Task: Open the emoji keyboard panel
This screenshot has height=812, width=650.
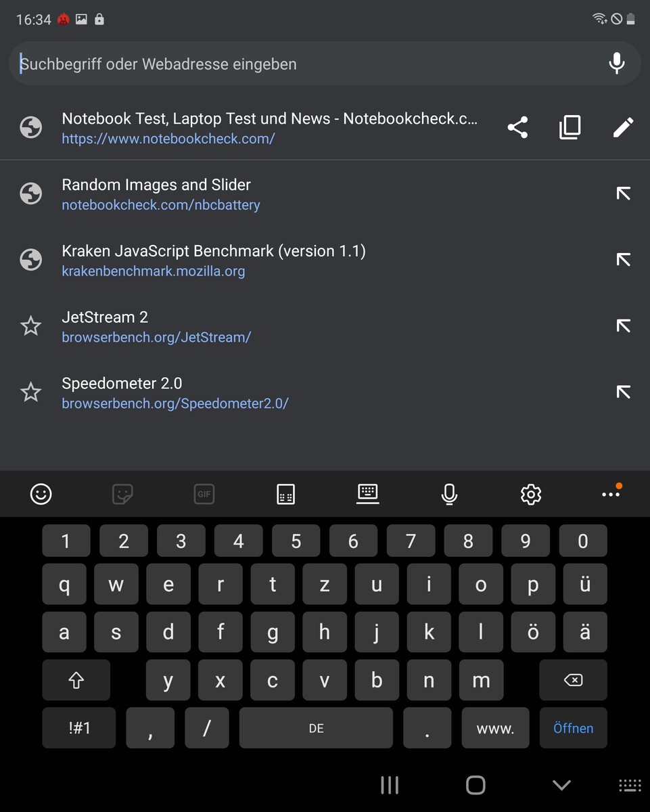Action: [41, 494]
